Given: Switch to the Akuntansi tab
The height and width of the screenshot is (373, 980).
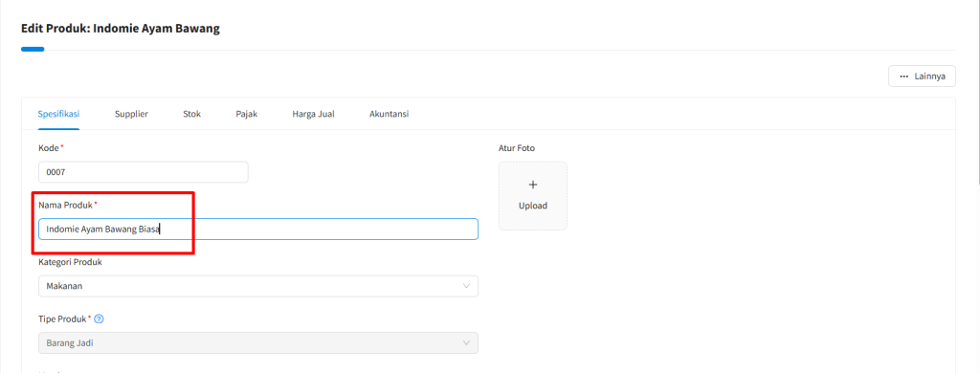Looking at the screenshot, I should (x=390, y=115).
